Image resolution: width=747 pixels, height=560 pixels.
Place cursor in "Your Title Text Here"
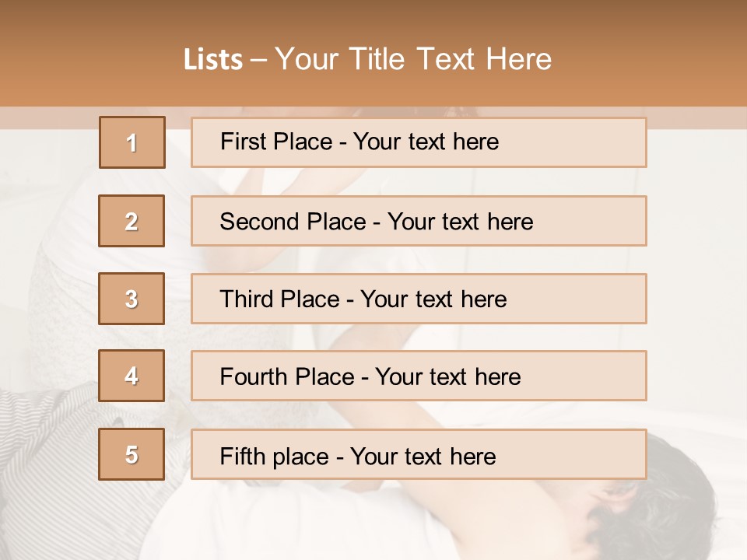coord(413,60)
